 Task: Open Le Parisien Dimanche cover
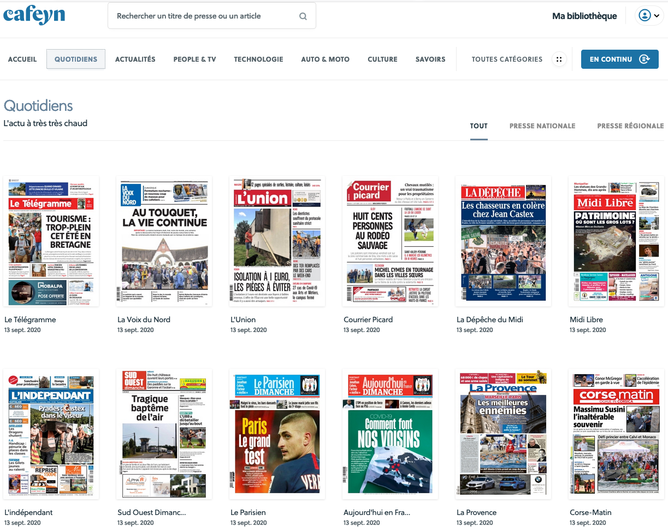(278, 433)
